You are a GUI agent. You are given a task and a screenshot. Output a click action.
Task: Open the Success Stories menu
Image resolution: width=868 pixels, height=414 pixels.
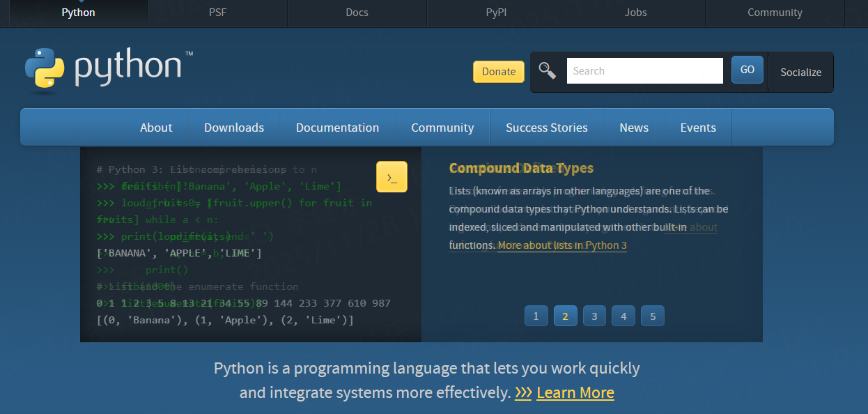pyautogui.click(x=547, y=127)
